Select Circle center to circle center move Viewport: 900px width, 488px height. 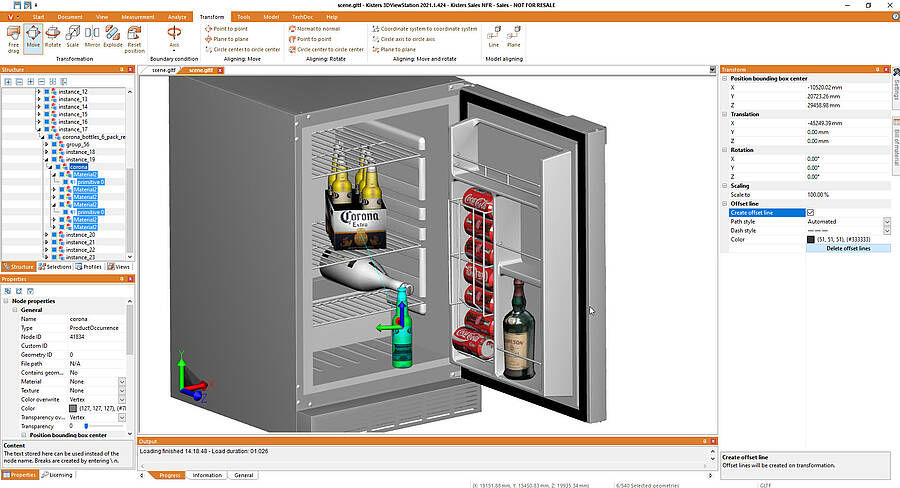pos(242,49)
